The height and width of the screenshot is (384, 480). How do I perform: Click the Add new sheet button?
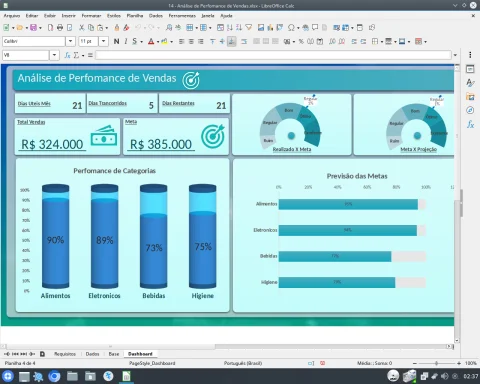pyautogui.click(x=42, y=354)
